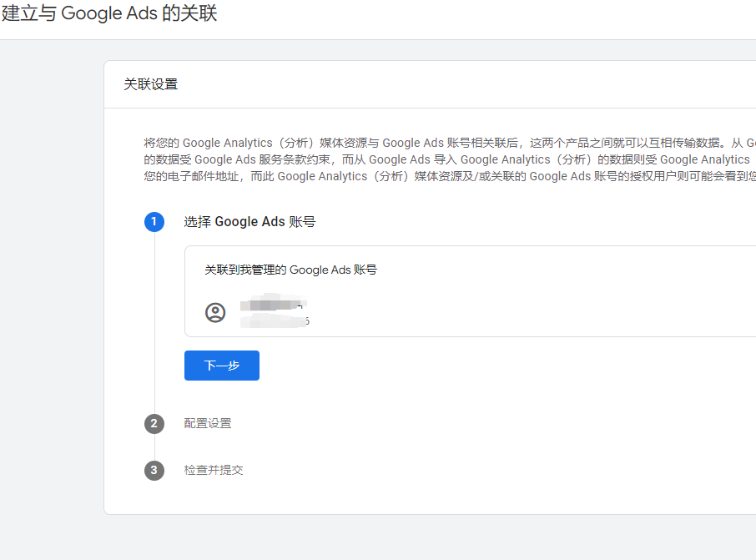Click the 关联设置 card heading

click(151, 84)
